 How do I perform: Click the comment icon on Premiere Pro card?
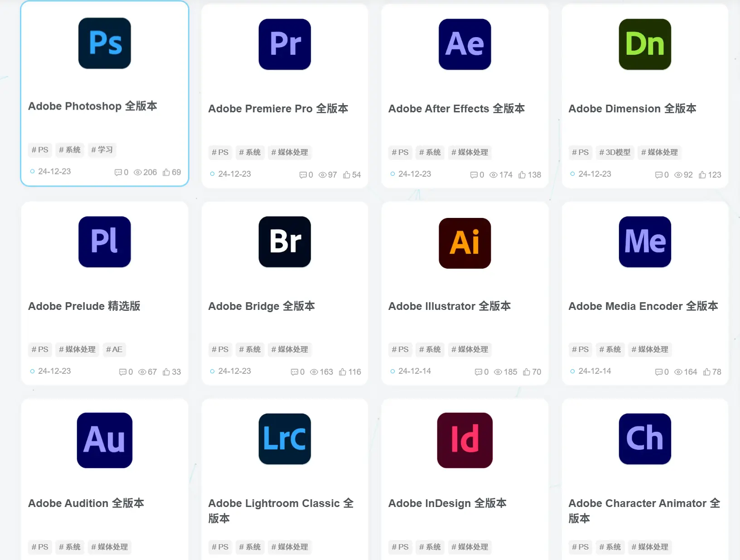coord(303,175)
